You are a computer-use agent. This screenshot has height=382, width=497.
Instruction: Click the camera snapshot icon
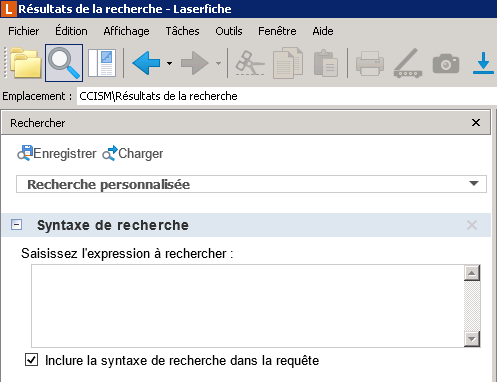(446, 63)
